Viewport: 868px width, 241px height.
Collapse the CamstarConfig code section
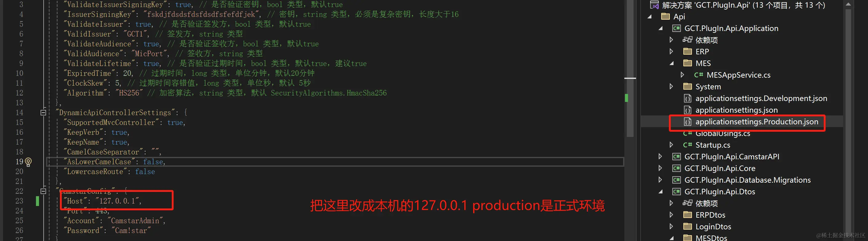click(43, 191)
